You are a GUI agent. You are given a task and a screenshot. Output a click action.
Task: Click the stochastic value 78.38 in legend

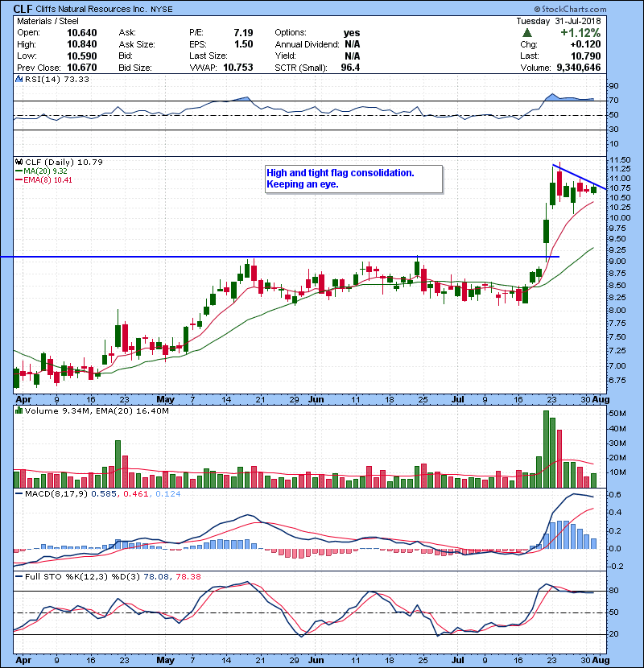point(188,576)
